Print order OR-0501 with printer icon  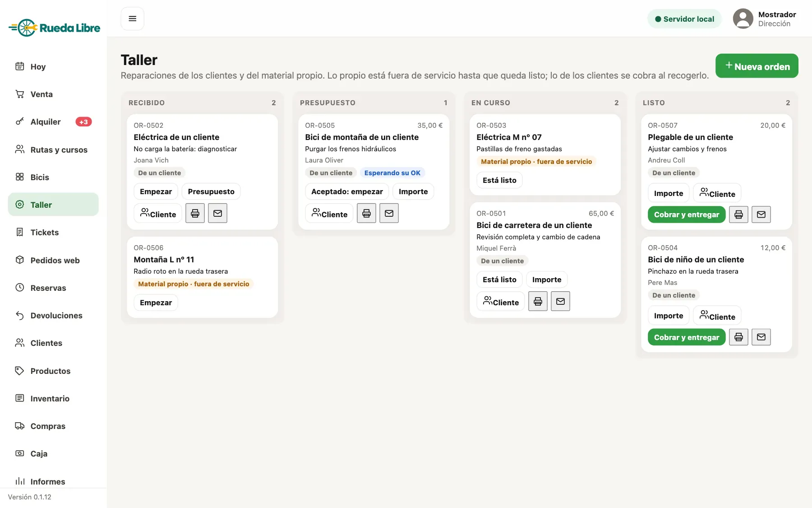click(538, 301)
